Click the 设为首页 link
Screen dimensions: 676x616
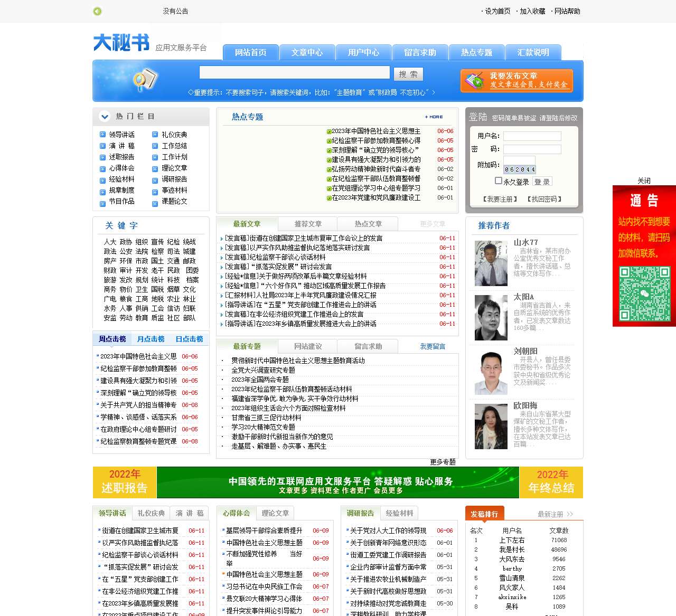tap(497, 11)
